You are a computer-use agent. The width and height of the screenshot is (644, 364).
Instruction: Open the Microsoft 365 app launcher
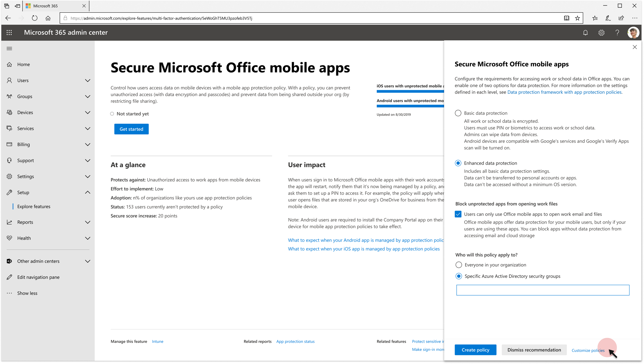coord(9,33)
